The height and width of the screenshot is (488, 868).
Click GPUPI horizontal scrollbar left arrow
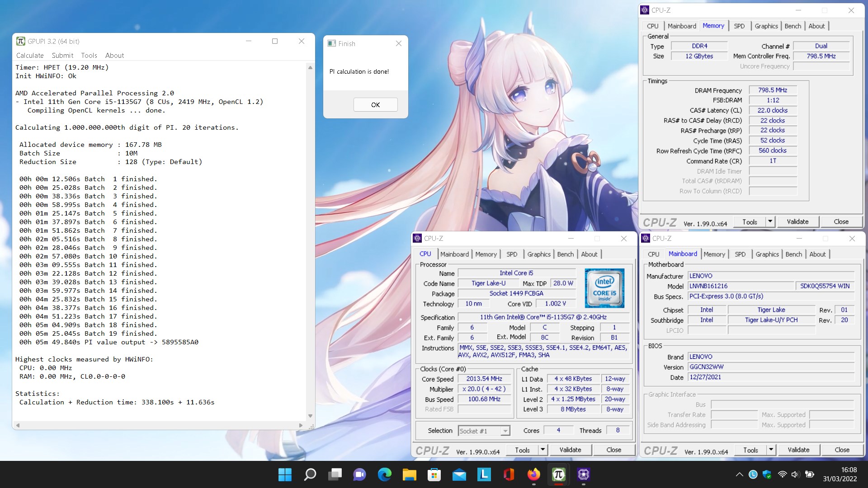coord(18,425)
